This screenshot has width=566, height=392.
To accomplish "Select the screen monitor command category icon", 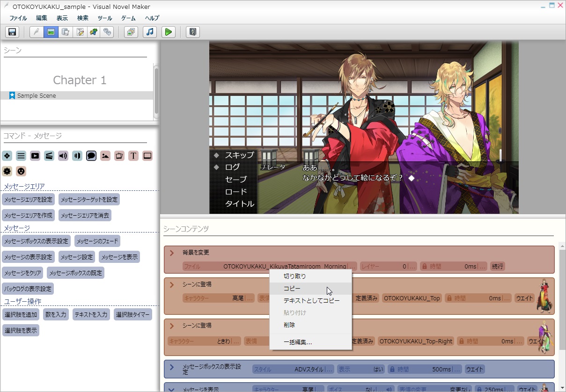I will (x=147, y=156).
